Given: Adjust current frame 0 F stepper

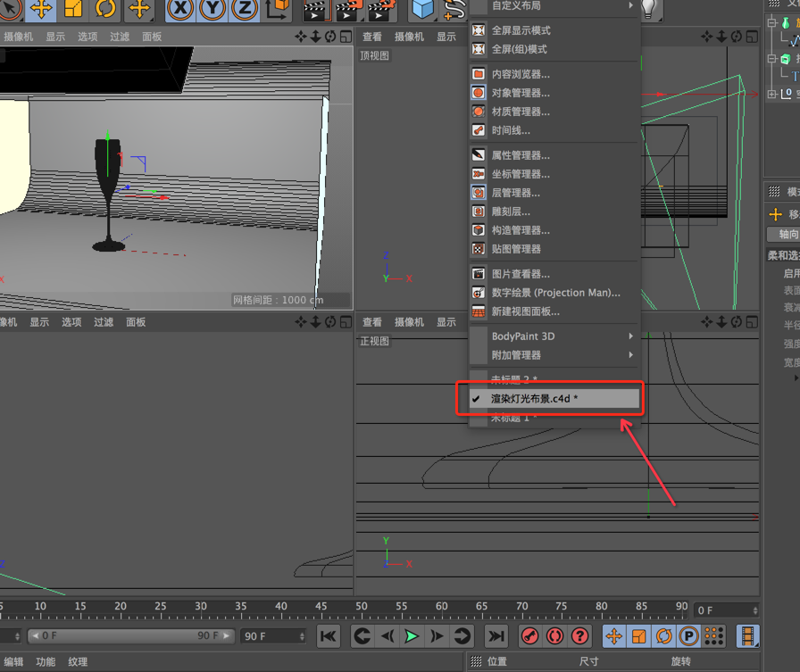Looking at the screenshot, I should [755, 610].
